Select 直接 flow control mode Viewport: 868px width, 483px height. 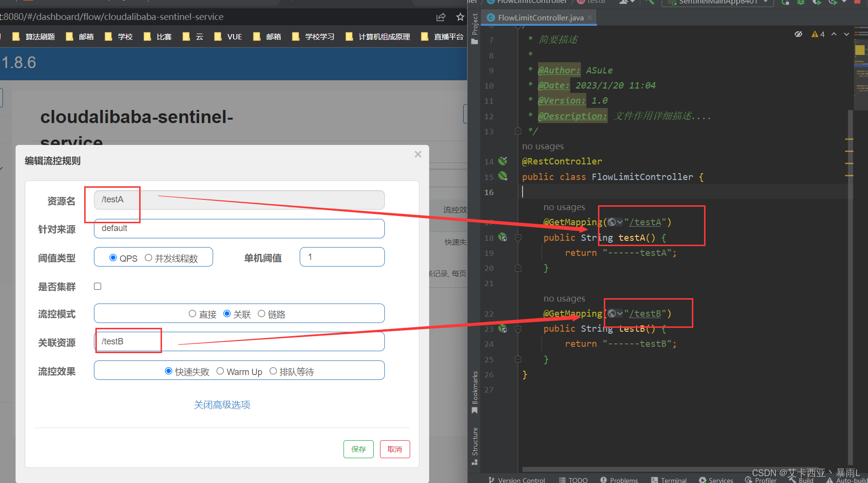(192, 314)
